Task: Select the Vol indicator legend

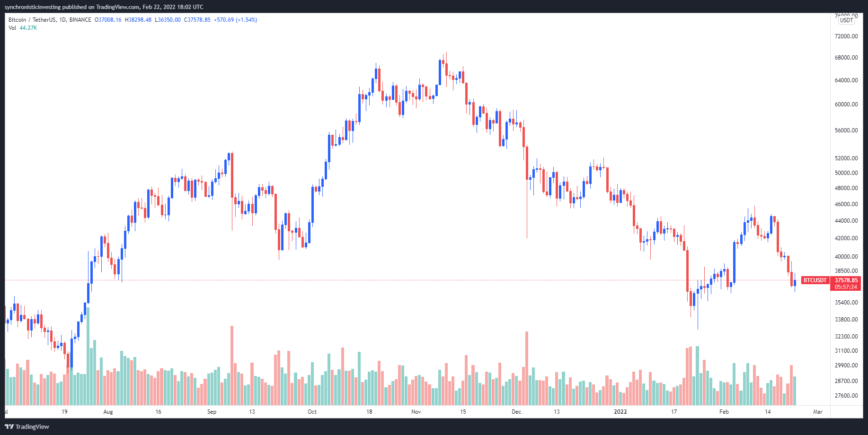Action: (x=12, y=28)
